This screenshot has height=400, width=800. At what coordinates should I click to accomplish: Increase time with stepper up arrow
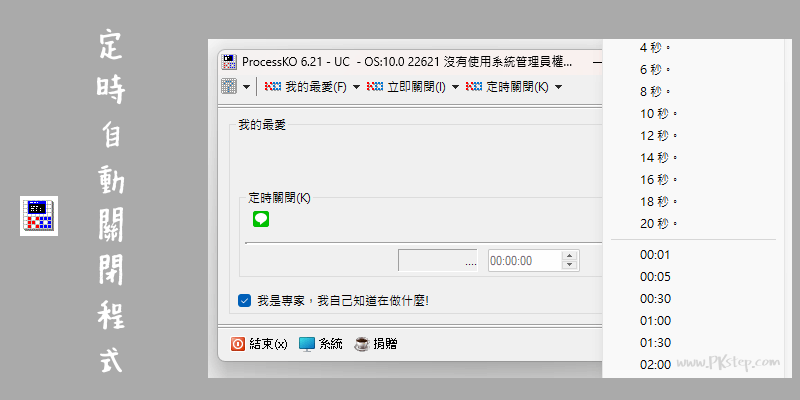click(569, 256)
